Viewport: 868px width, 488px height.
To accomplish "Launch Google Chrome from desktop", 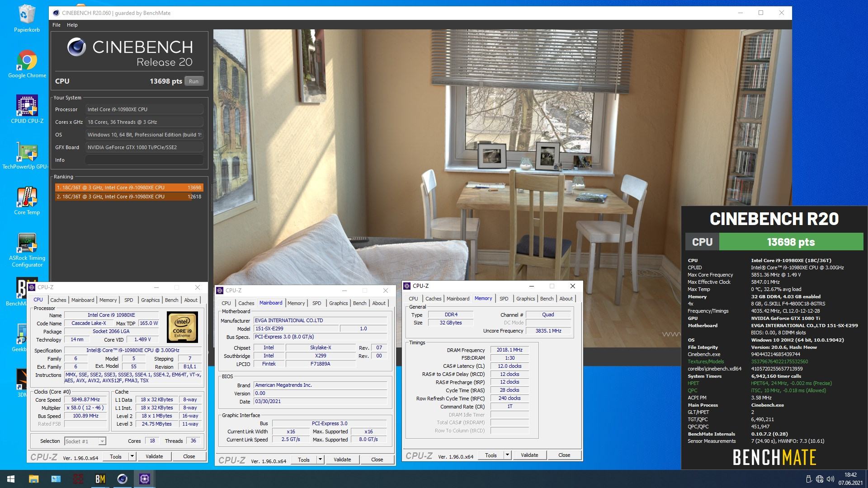I will tap(27, 64).
